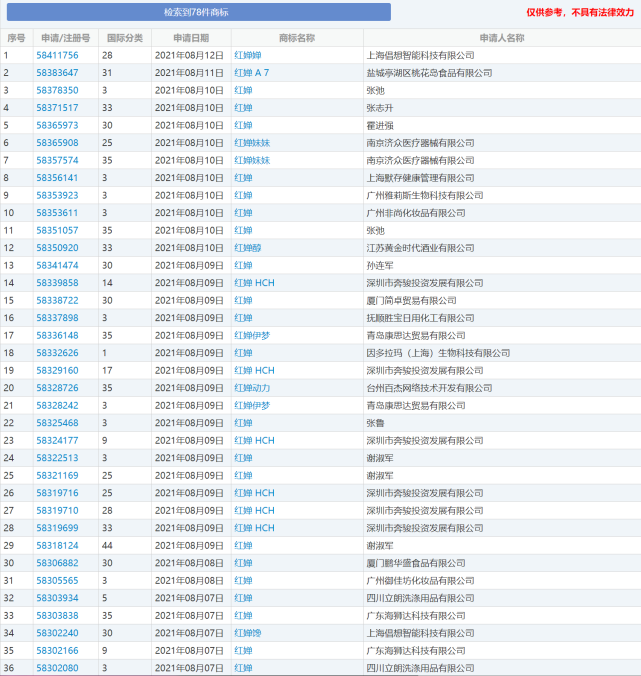Open registration number 58383647

57,73
